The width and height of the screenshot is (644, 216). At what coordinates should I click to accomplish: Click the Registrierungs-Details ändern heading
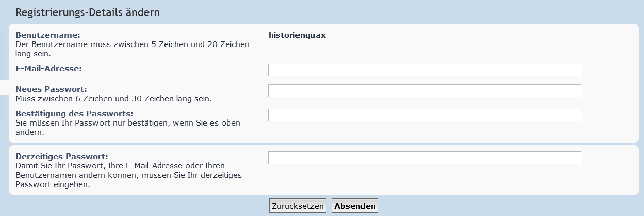tap(88, 12)
